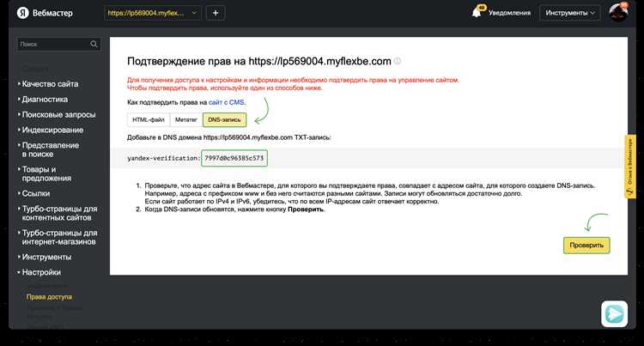Screen dimensions: 644x346
Task: Expand Индексирование section
Action: point(51,130)
